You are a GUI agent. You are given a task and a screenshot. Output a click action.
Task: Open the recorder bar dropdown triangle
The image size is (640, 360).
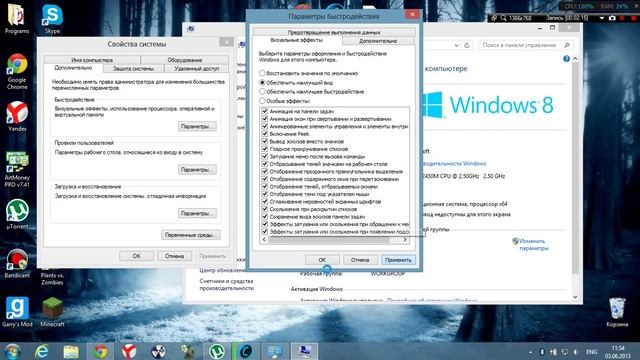pyautogui.click(x=602, y=18)
